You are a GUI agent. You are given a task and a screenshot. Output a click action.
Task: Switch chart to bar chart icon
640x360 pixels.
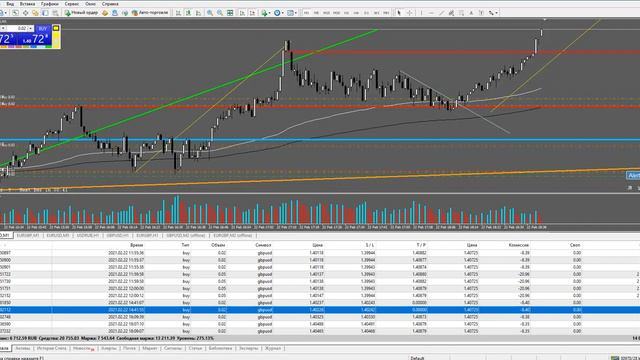coord(178,13)
